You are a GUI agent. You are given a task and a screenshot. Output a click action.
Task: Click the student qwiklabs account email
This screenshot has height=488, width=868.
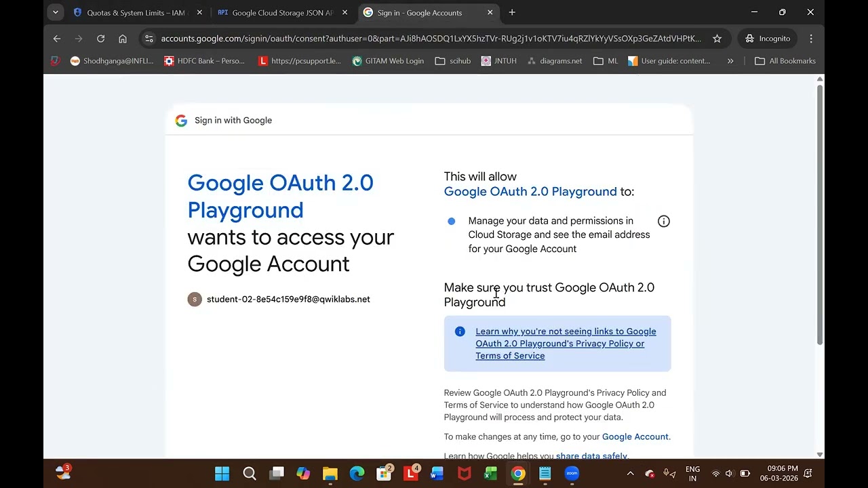coord(288,299)
